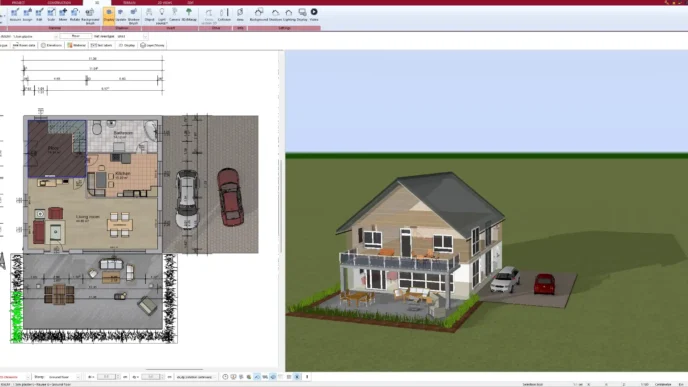Click the Material button in sub-toolbar
Screen dimensions: 688x387
point(76,45)
